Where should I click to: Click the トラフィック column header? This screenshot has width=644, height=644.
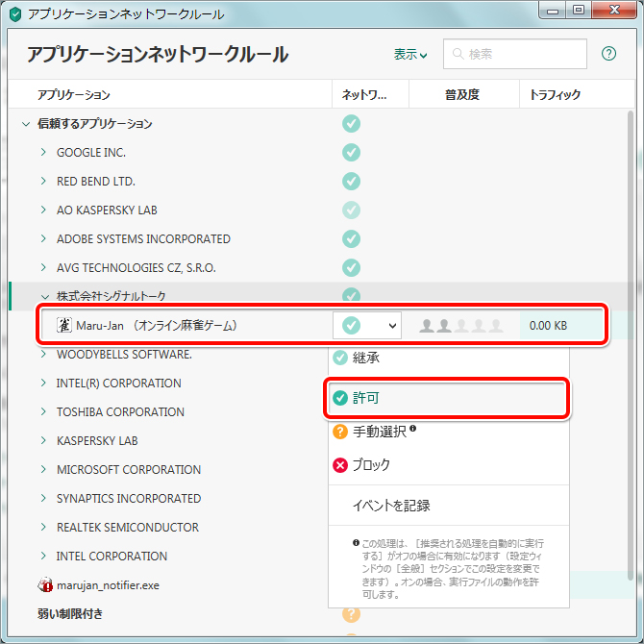coord(577,94)
